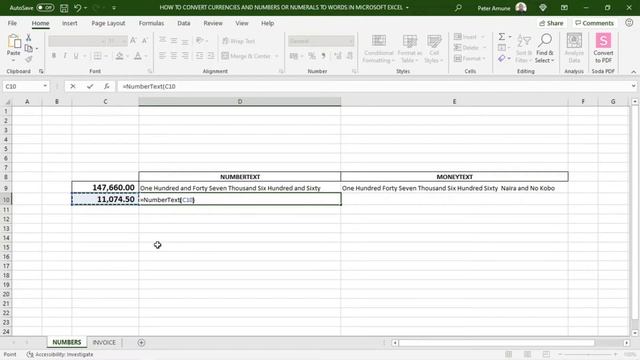This screenshot has width=640, height=360.
Task: Click inside the formula bar
Action: coord(373,86)
